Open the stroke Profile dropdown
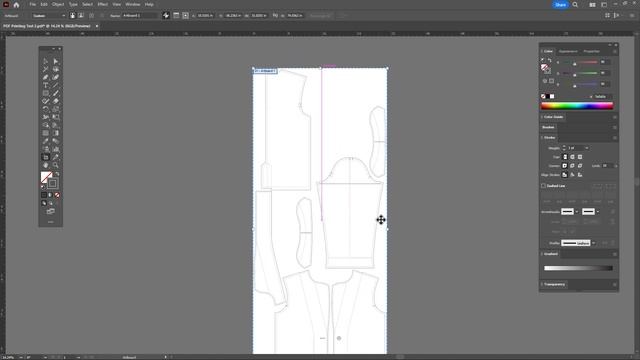The image size is (640, 360). 593,243
